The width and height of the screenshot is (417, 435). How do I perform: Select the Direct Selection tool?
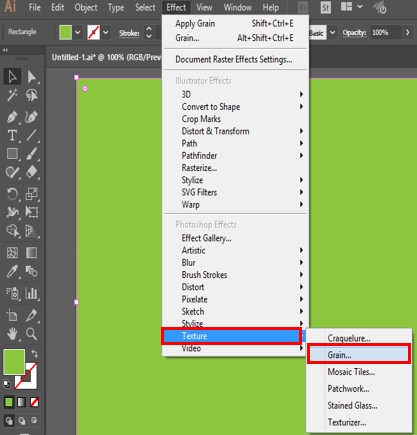[32, 77]
